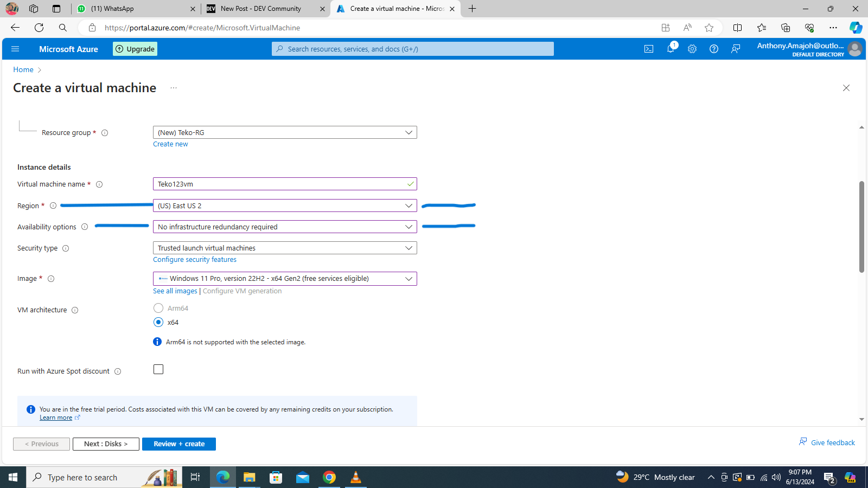The height and width of the screenshot is (488, 868).
Task: Open Edge split screen view
Action: point(737,28)
